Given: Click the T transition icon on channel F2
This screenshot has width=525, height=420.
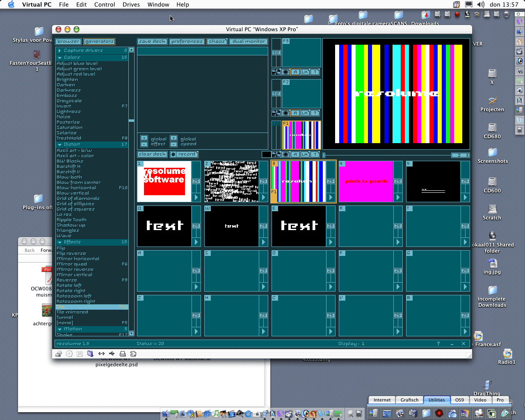Looking at the screenshot, I should 315,113.
